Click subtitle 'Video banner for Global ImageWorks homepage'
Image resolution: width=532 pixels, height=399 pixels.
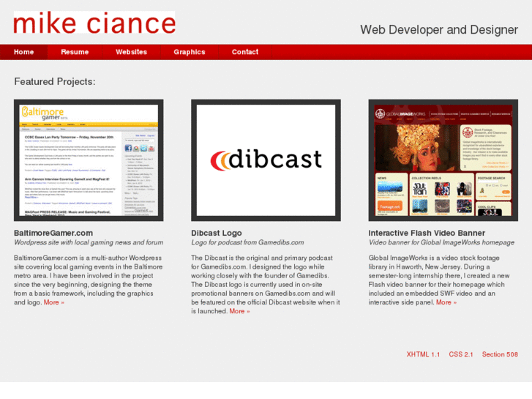coord(441,242)
